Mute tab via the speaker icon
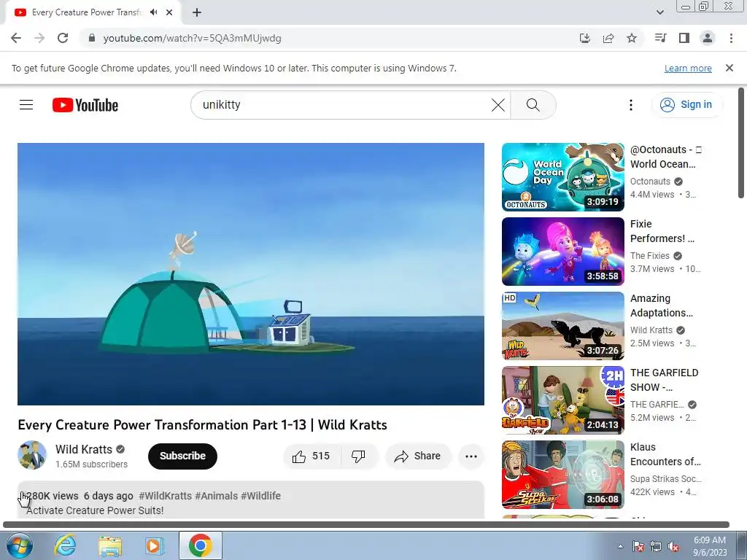Screen dimensions: 747x560 click(153, 12)
